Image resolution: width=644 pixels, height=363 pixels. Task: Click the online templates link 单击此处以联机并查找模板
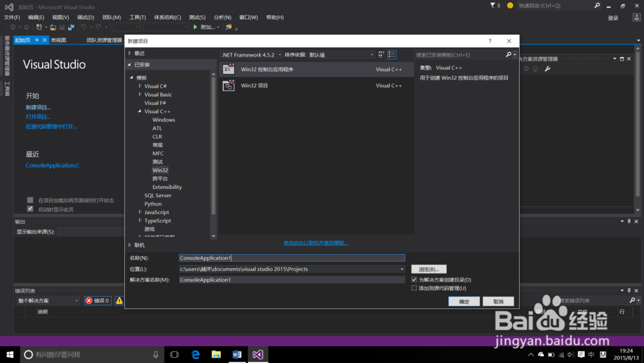316,242
